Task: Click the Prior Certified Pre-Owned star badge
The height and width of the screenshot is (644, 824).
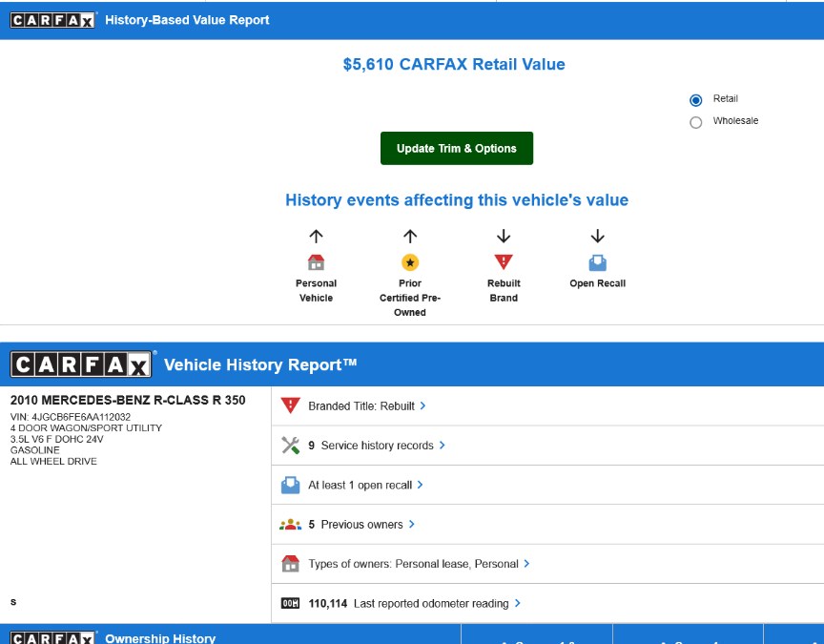Action: click(x=410, y=261)
